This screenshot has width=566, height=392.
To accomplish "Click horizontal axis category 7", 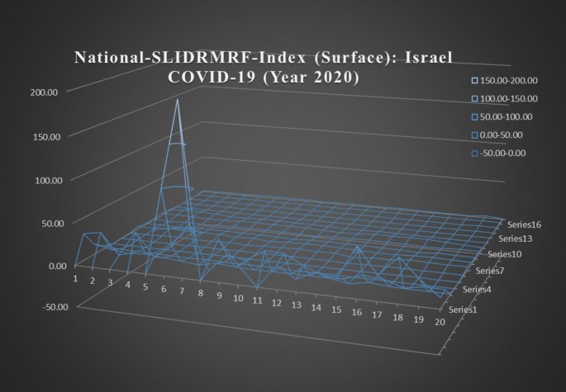I will pyautogui.click(x=182, y=291).
